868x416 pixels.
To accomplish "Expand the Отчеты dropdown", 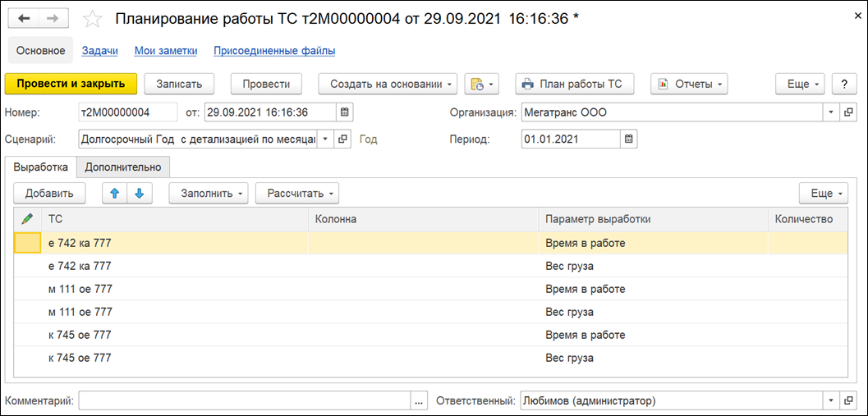I will (688, 84).
